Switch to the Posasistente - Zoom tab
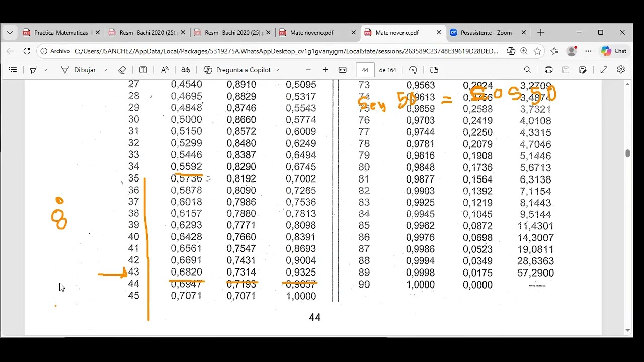 [x=488, y=33]
